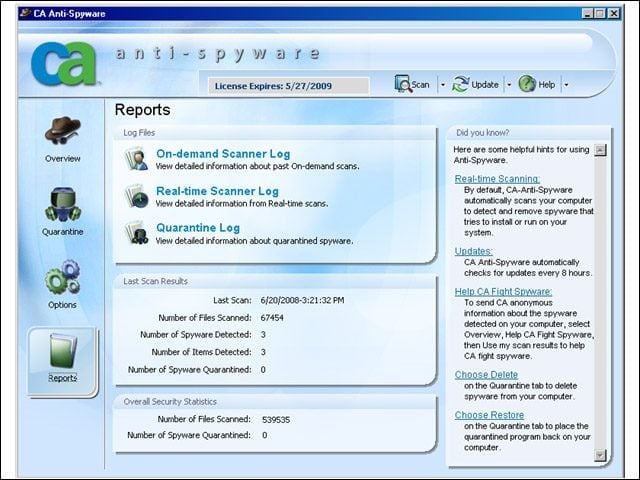Click the overall files scanned value 539535
Viewport: 640px width, 480px height.
coord(276,420)
